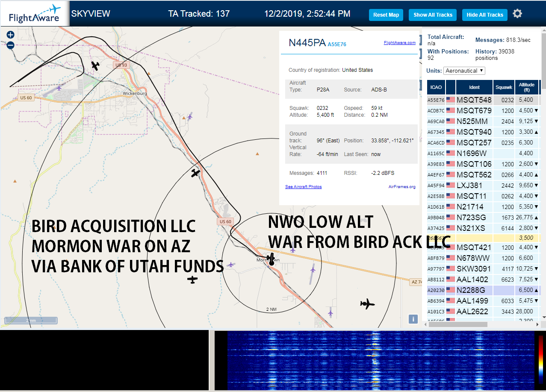
Task: Select LXJ381 aircraft row
Action: tap(483, 186)
